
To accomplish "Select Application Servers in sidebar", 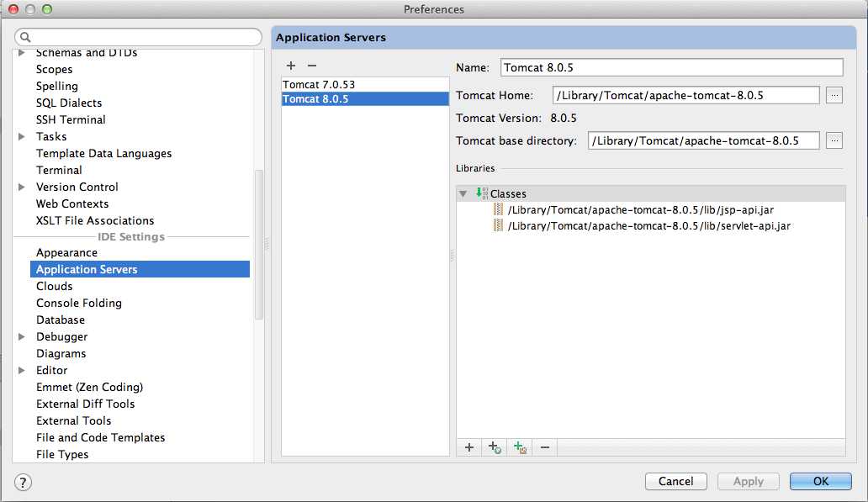I will (x=140, y=270).
